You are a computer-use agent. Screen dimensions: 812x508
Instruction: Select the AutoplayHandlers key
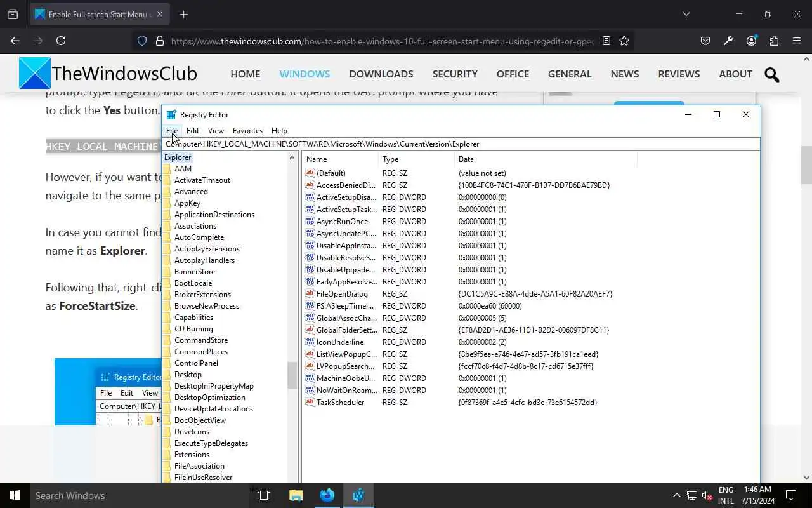coord(204,260)
